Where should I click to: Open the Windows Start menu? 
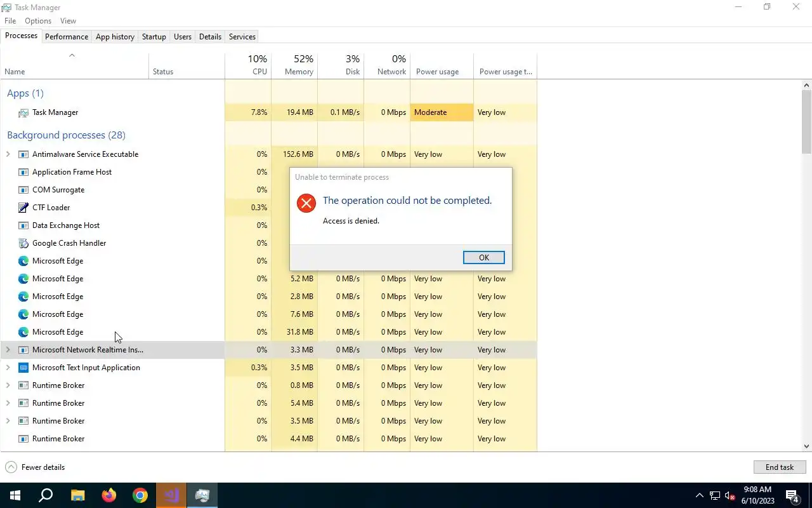coord(15,495)
